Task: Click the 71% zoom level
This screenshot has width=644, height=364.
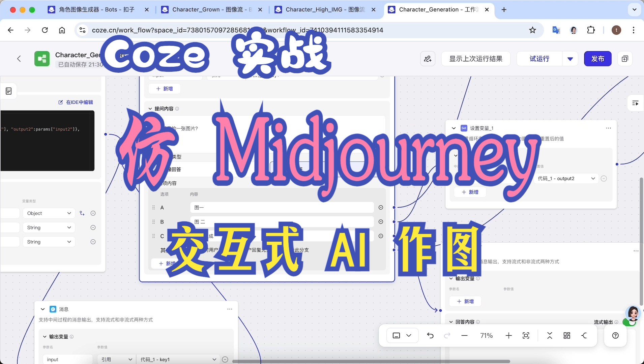Action: [x=487, y=335]
